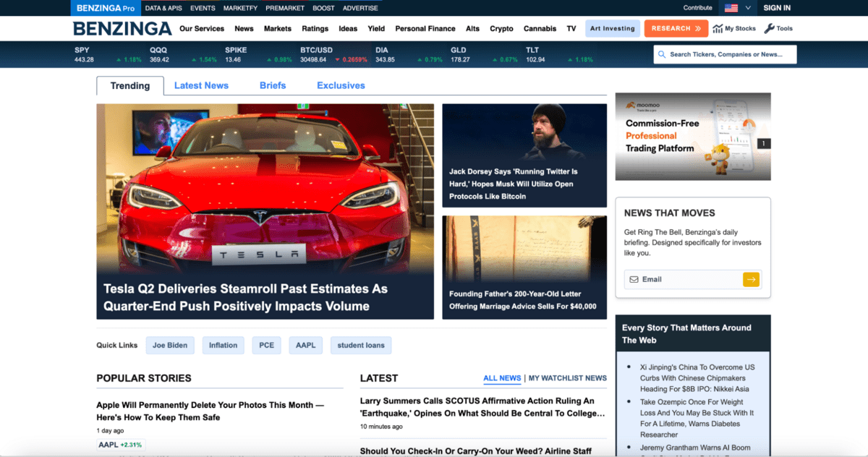Image resolution: width=868 pixels, height=457 pixels.
Task: Open the News navigation menu
Action: 244,29
